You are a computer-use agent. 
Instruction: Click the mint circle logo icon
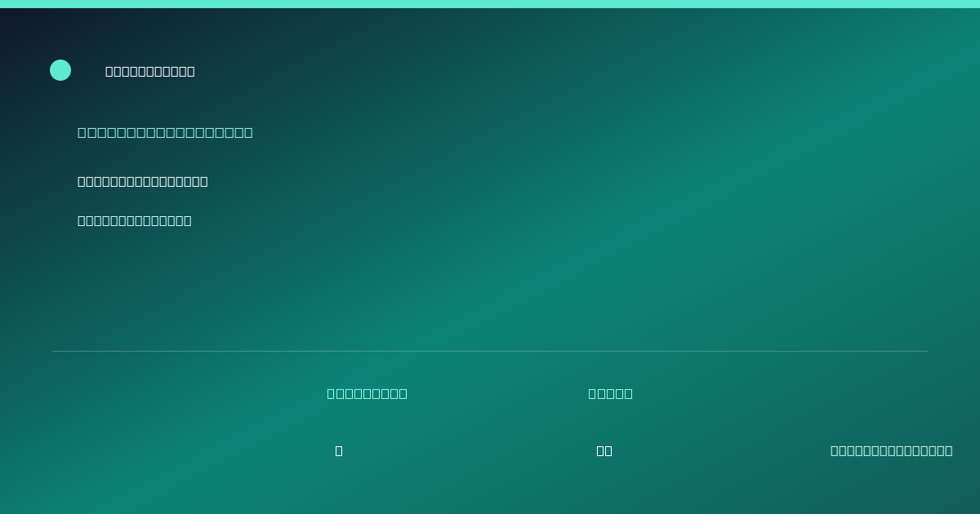pyautogui.click(x=60, y=70)
